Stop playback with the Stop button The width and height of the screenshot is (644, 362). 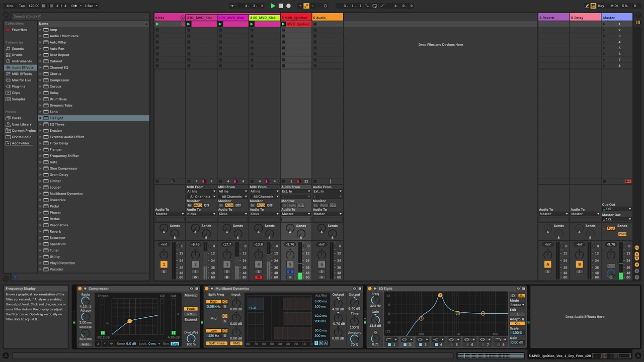(x=281, y=6)
